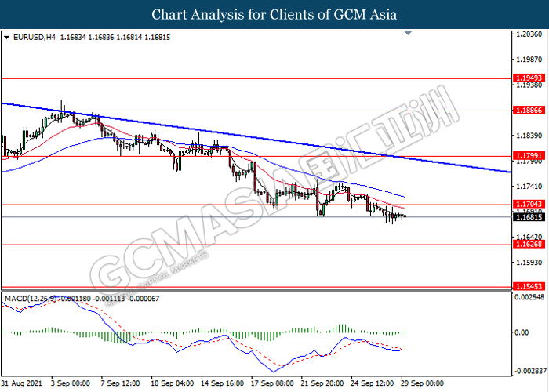Click the 0.002548 MACD scale value
The image size is (549, 392).
click(529, 297)
